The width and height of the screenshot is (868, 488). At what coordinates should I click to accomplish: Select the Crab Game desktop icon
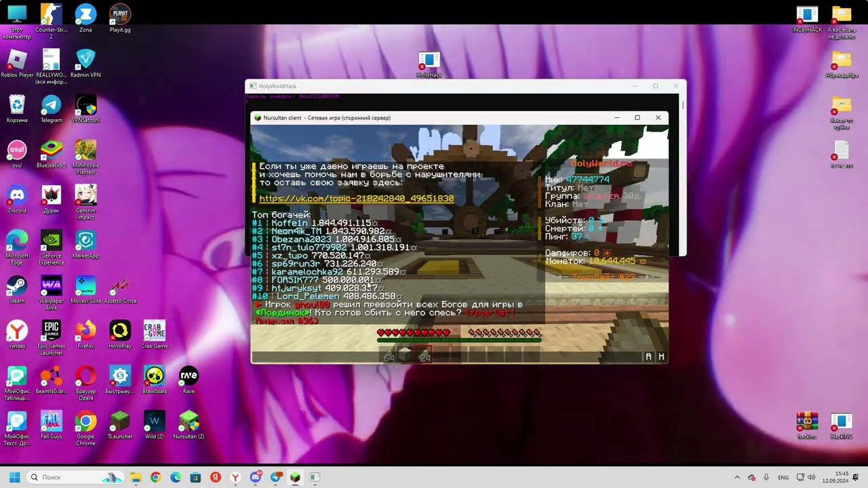pyautogui.click(x=155, y=335)
